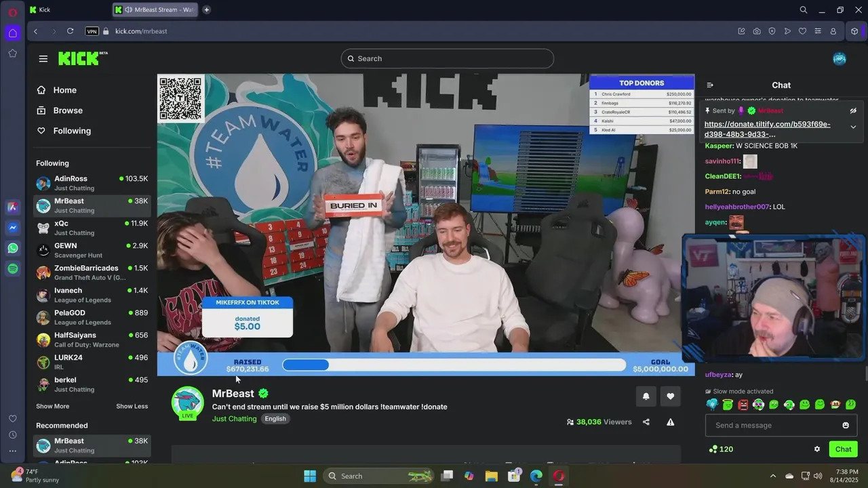Click the QR code in stream
The height and width of the screenshot is (488, 868).
point(180,98)
